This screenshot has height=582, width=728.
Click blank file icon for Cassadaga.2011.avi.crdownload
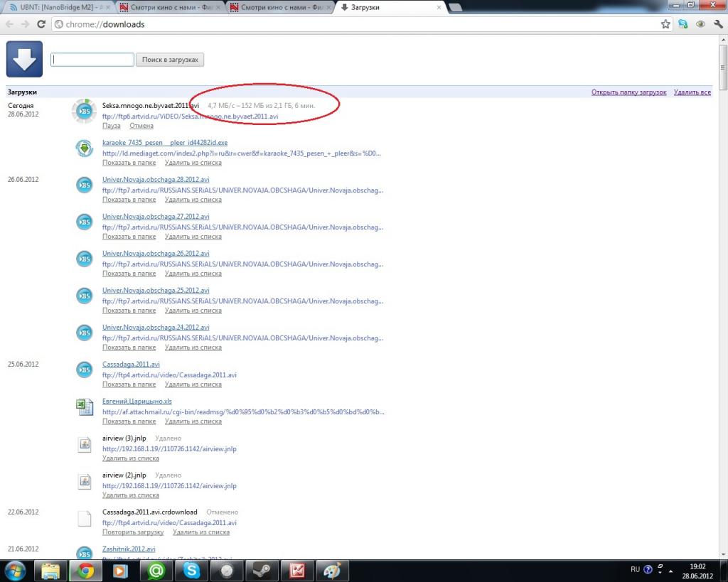(85, 518)
